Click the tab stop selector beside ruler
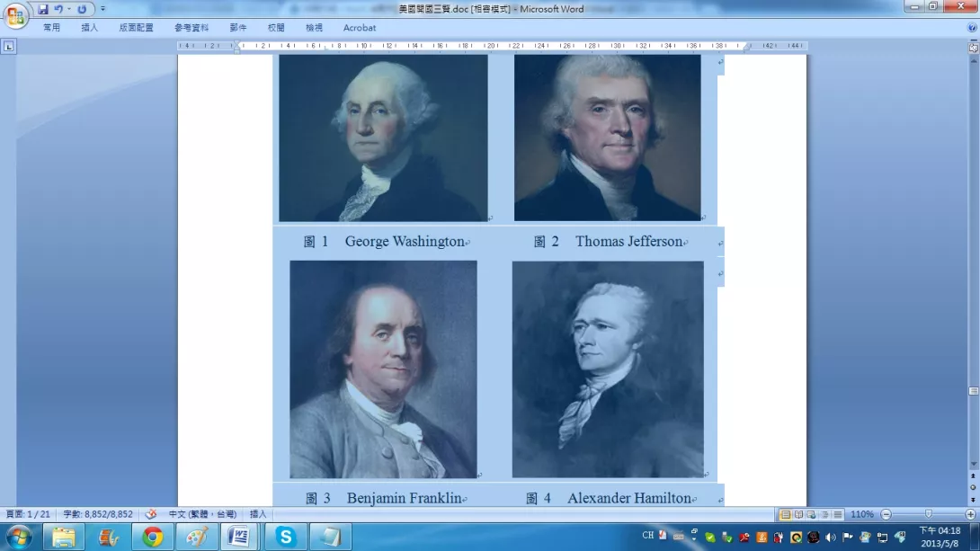980x551 pixels. [x=9, y=46]
